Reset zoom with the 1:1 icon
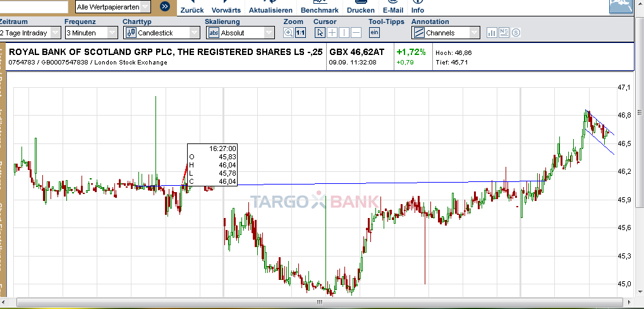Screen dimensions: 644x309 300,33
